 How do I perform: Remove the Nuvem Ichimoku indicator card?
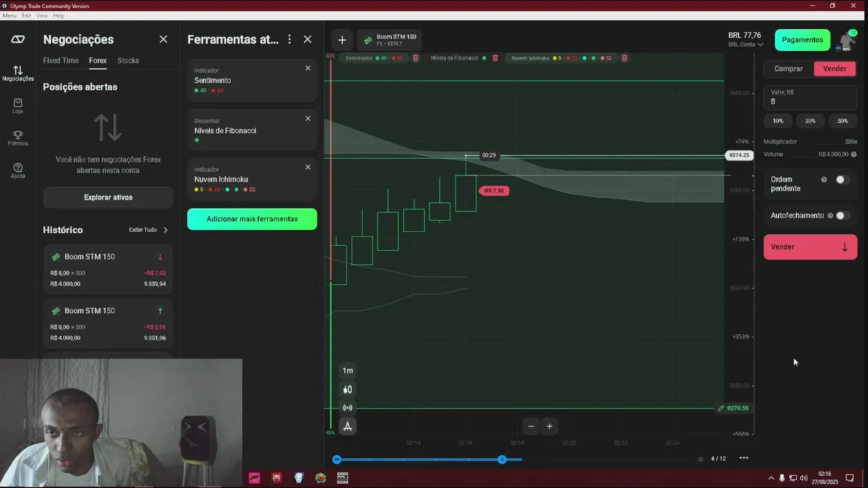[308, 167]
